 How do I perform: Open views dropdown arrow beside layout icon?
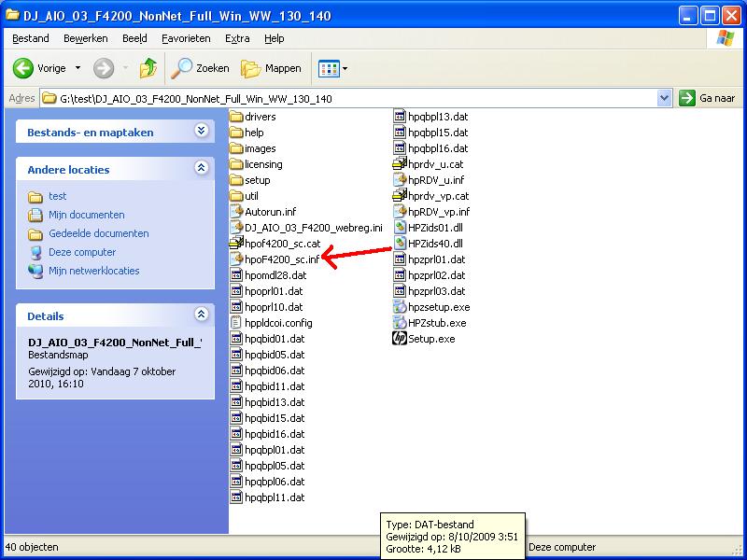point(345,68)
